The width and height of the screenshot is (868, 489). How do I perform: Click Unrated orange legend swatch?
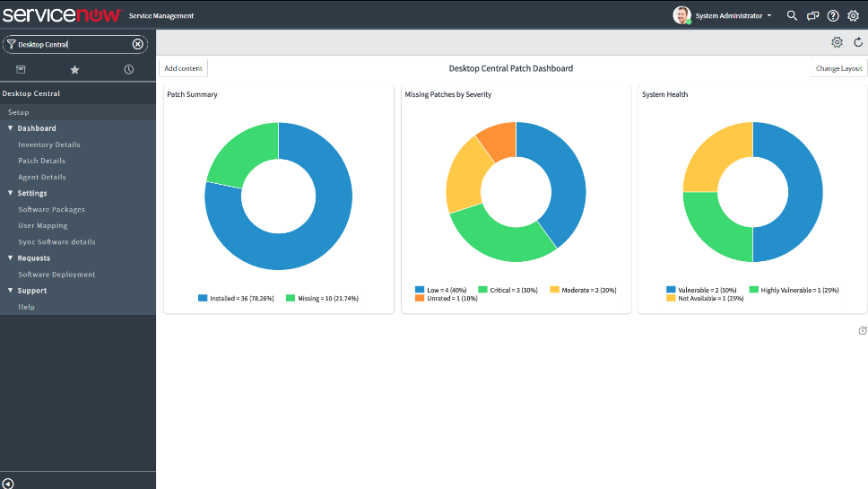[x=420, y=298]
